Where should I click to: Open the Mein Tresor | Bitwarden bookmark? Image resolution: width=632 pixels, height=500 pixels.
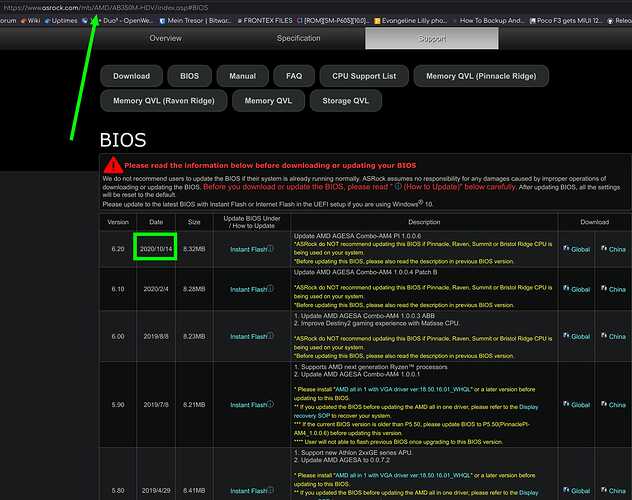(x=196, y=20)
